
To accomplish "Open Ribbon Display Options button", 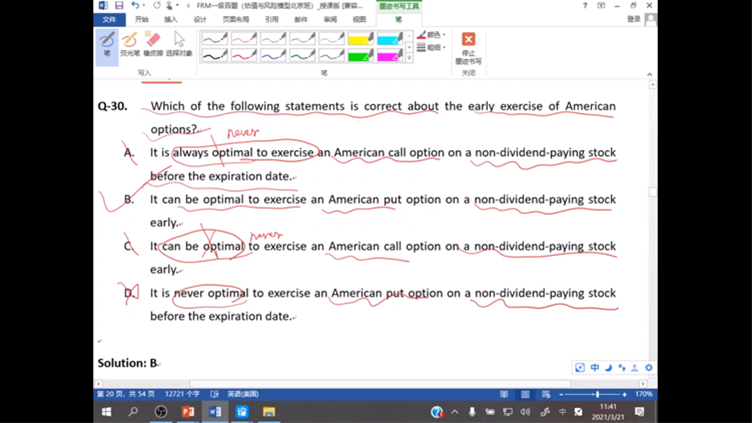I will click(601, 6).
